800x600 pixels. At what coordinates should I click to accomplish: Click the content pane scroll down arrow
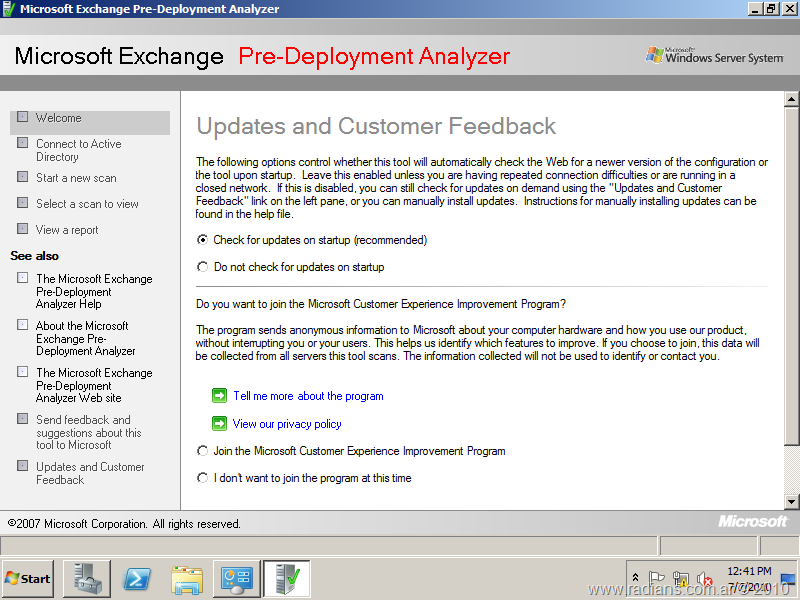click(x=791, y=501)
